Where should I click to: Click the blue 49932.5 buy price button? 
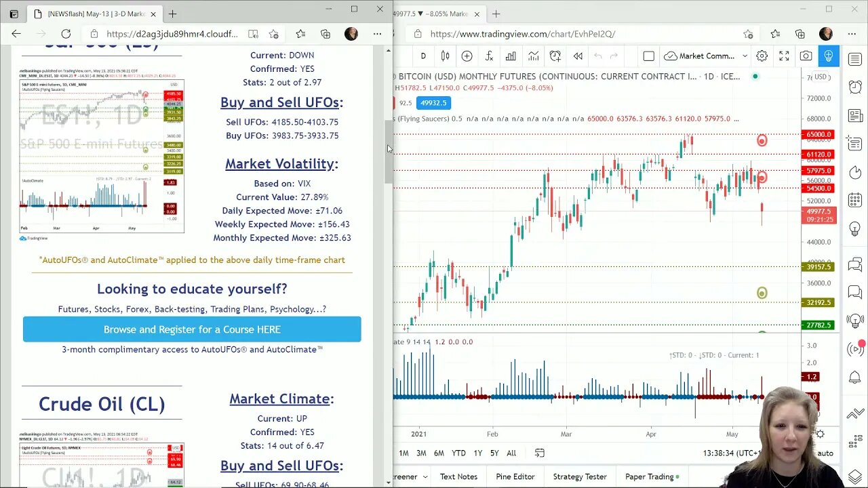coord(433,102)
